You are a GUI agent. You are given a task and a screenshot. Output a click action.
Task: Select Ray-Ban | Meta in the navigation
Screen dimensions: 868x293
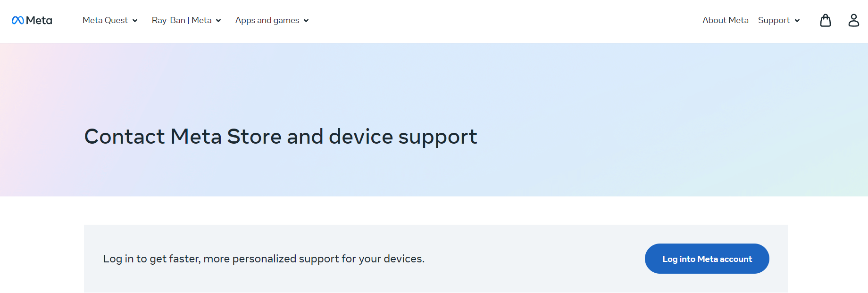tap(181, 20)
